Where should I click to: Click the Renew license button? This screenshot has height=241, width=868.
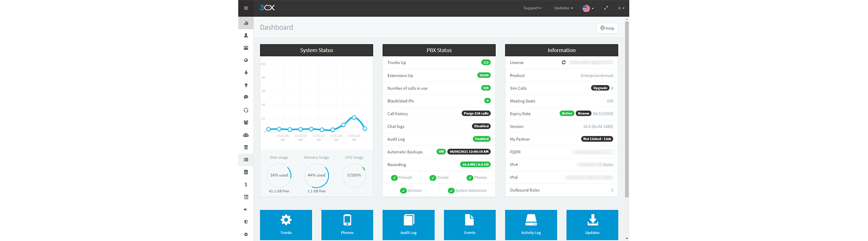click(x=583, y=114)
